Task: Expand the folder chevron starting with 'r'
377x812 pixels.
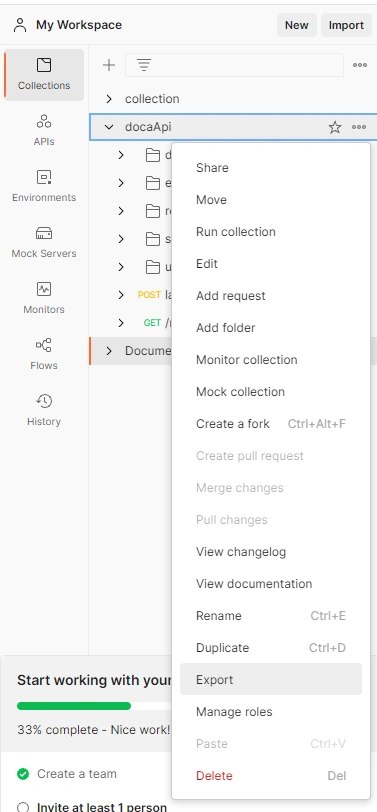Action: coord(121,211)
